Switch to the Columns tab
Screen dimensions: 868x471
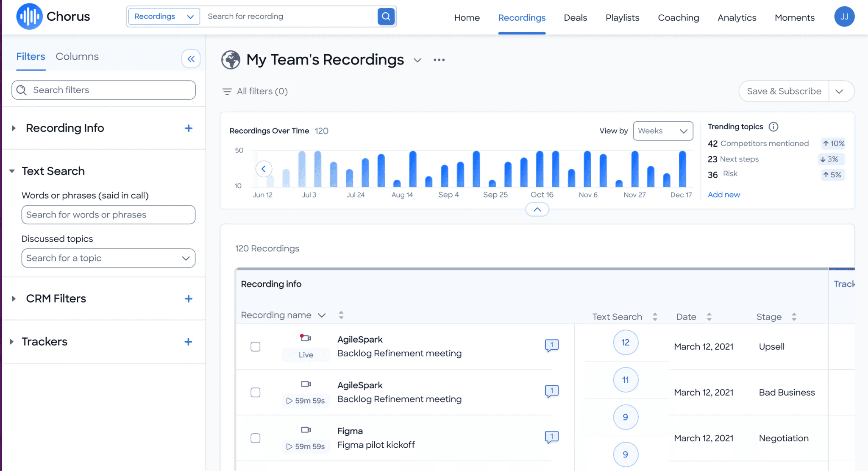pos(77,57)
